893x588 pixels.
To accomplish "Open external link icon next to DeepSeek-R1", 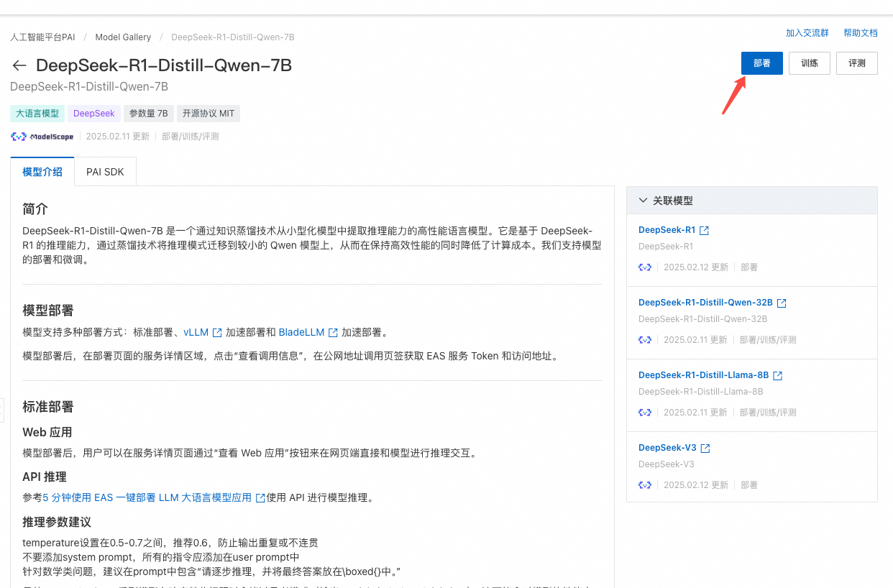I will [x=705, y=231].
